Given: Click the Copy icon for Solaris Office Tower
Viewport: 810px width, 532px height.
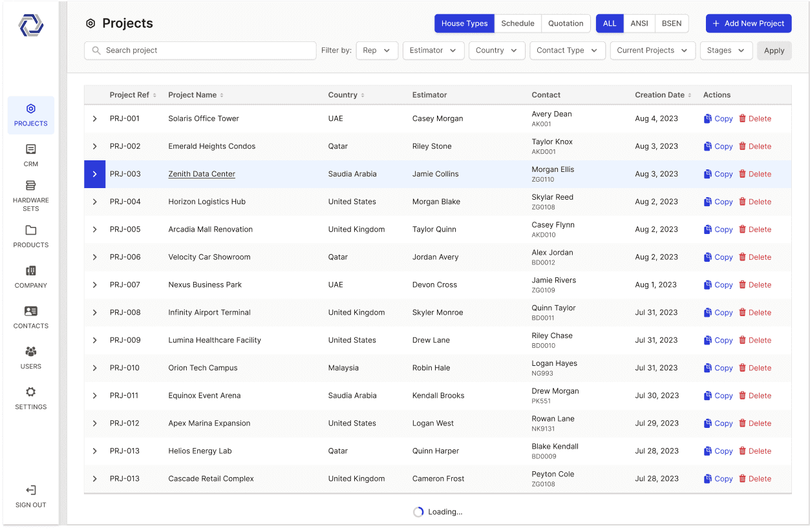Looking at the screenshot, I should [x=708, y=118].
